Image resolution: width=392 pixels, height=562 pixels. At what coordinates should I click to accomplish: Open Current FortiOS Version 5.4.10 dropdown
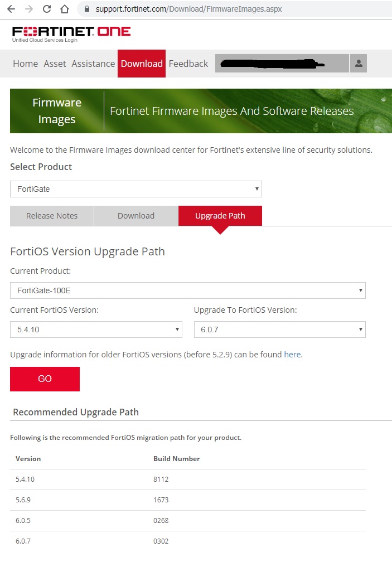[x=96, y=330]
